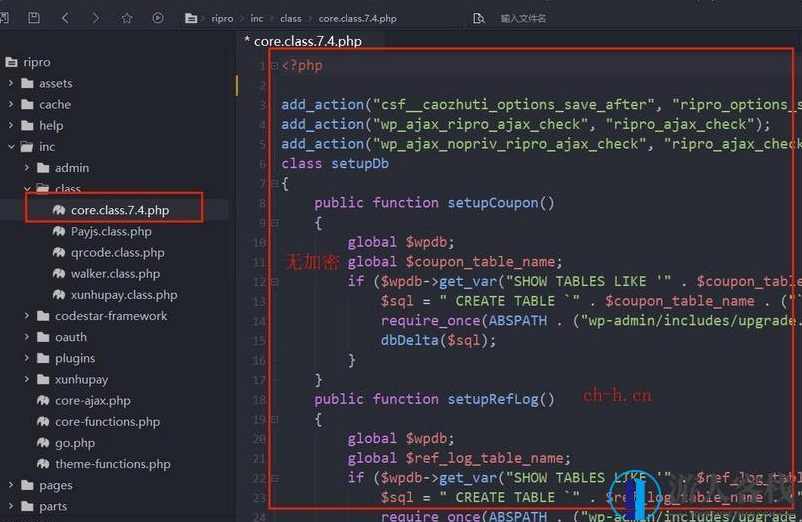Click the folder icon in the breadcrumb

pyautogui.click(x=191, y=18)
